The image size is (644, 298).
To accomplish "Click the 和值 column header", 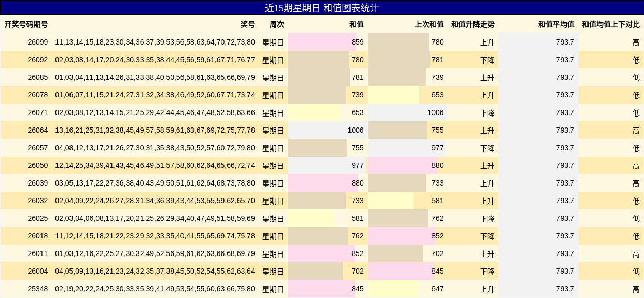I will coord(357,24).
